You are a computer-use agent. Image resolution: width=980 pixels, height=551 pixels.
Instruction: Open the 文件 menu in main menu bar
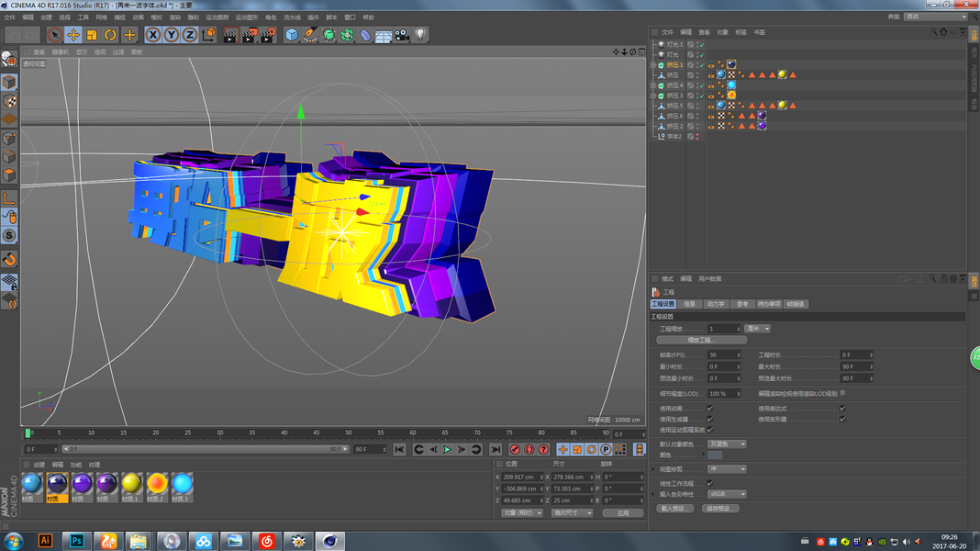[x=10, y=17]
